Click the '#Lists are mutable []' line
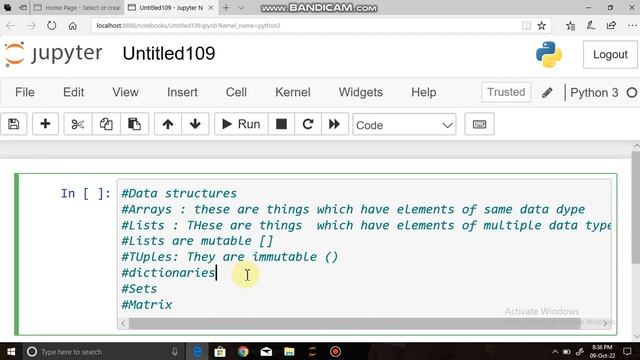 [x=197, y=241]
